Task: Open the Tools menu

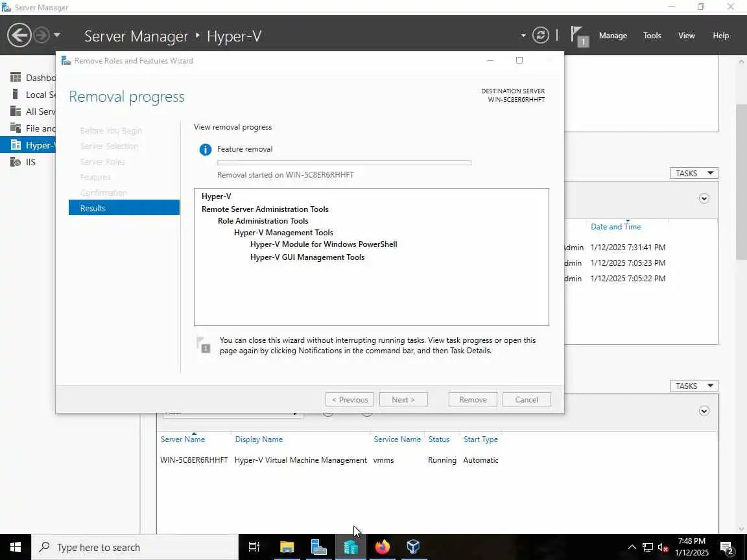Action: tap(652, 35)
